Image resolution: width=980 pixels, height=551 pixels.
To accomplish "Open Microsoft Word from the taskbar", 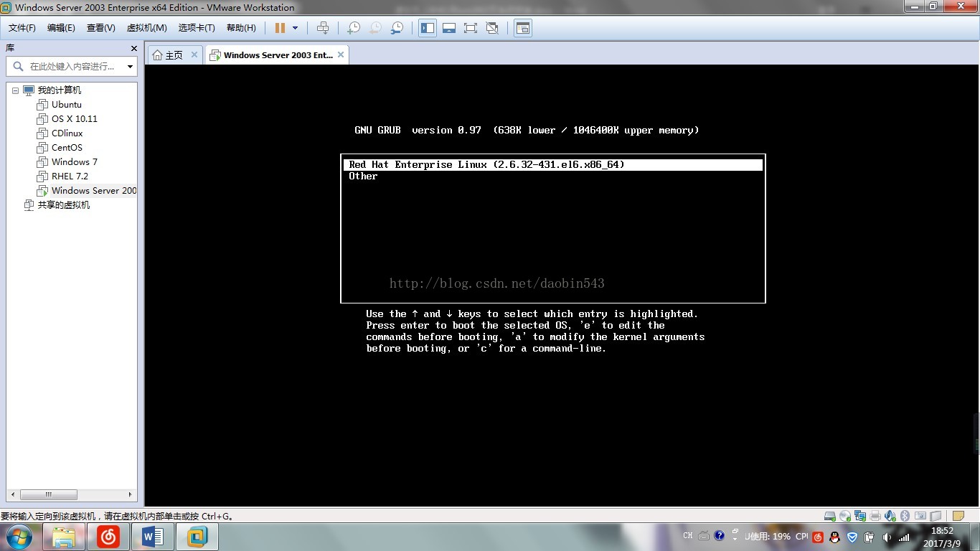I will point(153,537).
